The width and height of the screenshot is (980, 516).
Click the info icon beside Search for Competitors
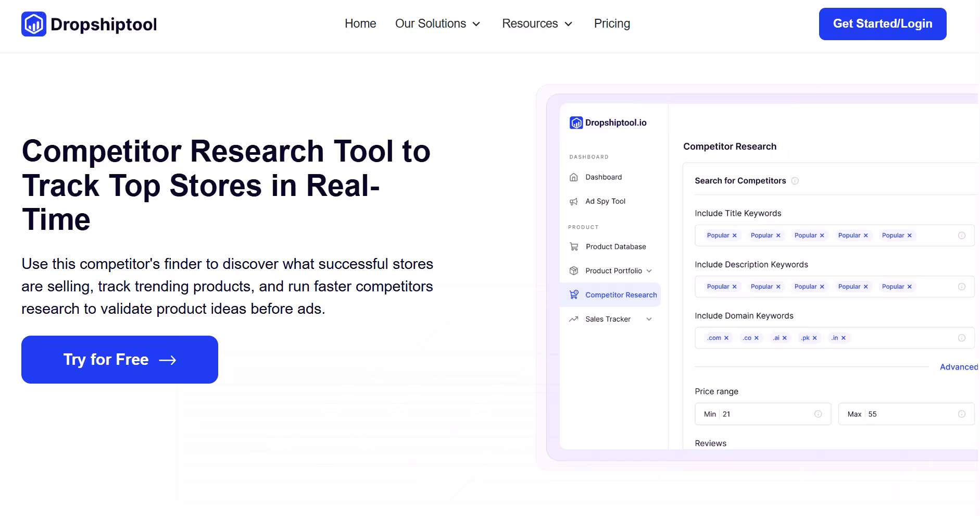795,181
